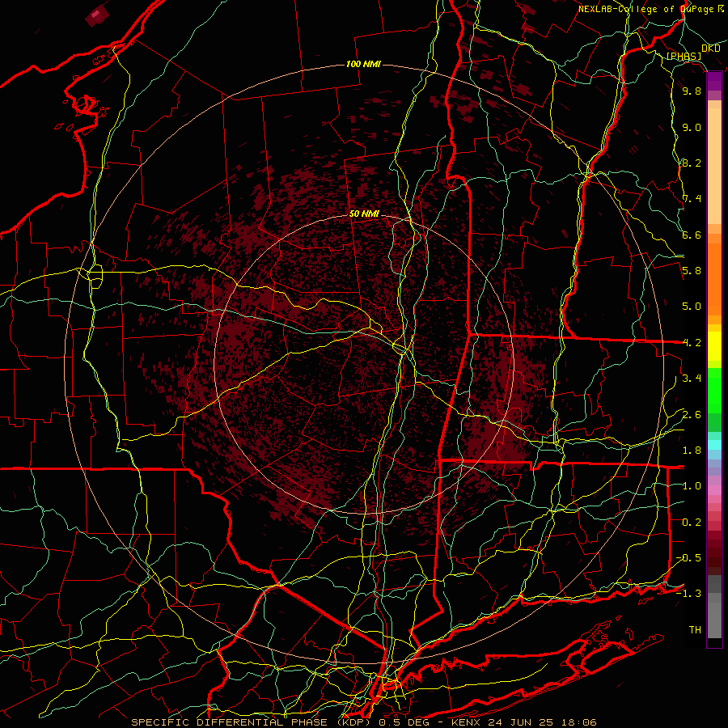Click the 1.0 scale value
The height and width of the screenshot is (728, 728).
tap(692, 486)
